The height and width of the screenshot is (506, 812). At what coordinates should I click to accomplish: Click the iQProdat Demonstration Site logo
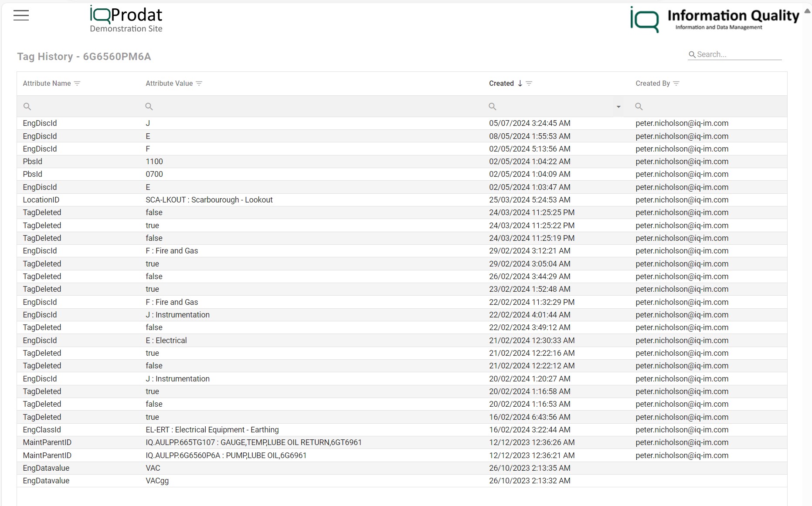tap(126, 17)
